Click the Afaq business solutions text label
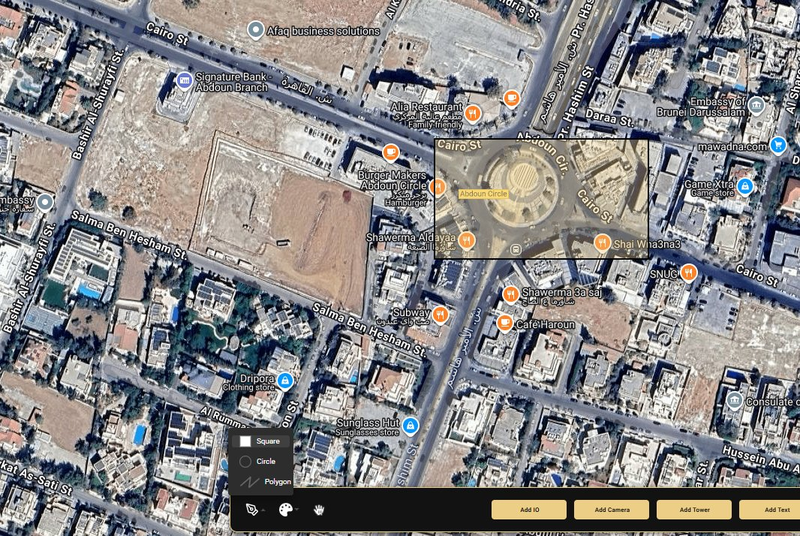Screen dimensions: 800x536 (323, 31)
